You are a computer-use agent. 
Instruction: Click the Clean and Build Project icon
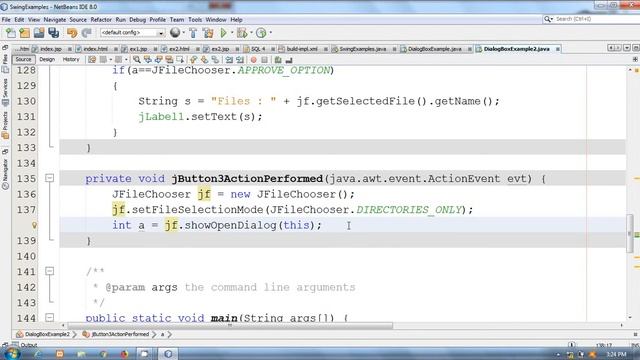click(208, 33)
